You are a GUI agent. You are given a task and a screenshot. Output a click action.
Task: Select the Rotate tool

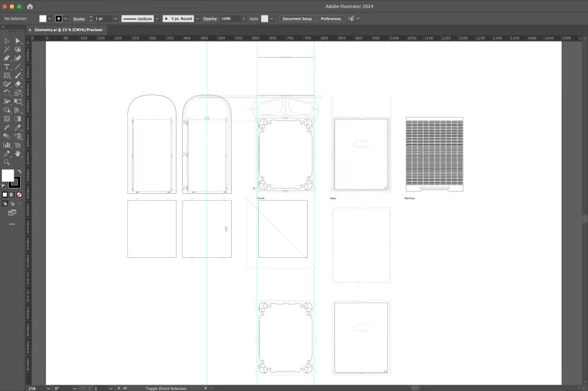[7, 93]
